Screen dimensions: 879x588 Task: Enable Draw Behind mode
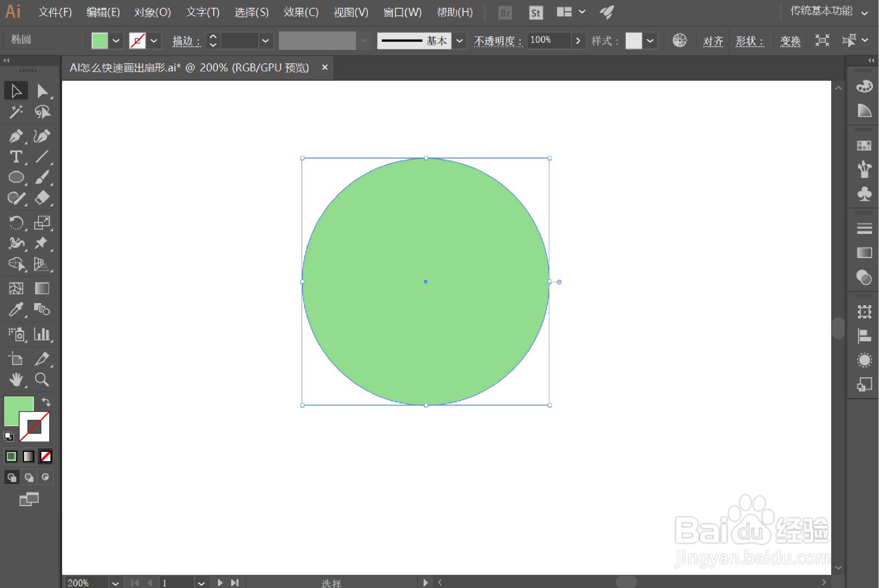[29, 477]
